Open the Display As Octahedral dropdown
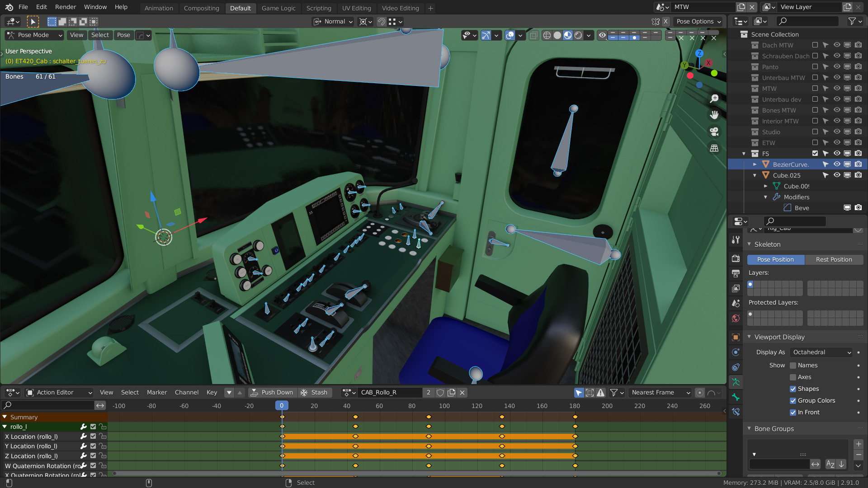The image size is (868, 488). 821,352
